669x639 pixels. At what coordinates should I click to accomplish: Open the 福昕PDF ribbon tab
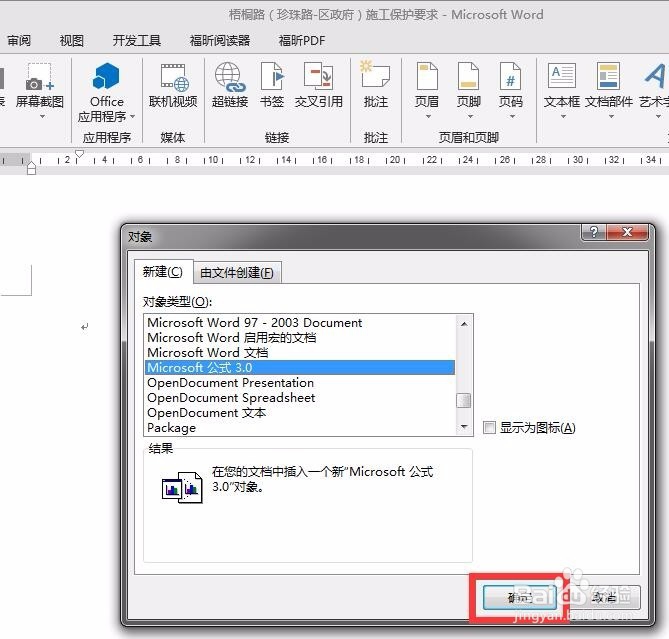click(302, 41)
